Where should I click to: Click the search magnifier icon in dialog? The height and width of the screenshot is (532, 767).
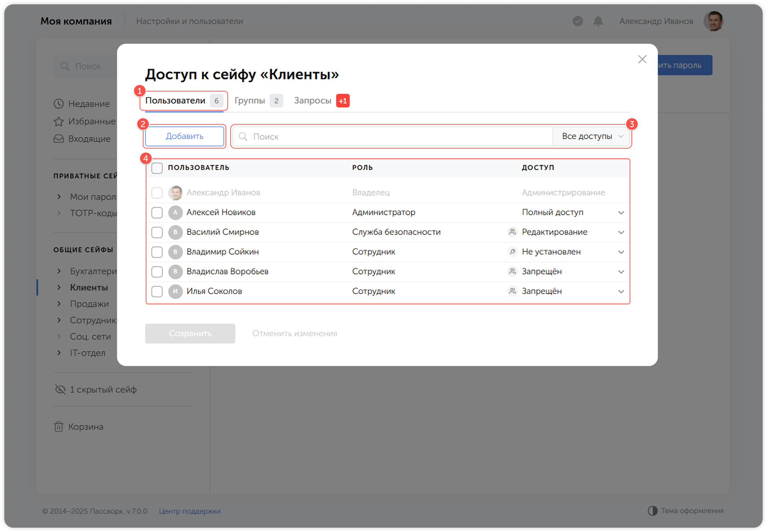243,137
